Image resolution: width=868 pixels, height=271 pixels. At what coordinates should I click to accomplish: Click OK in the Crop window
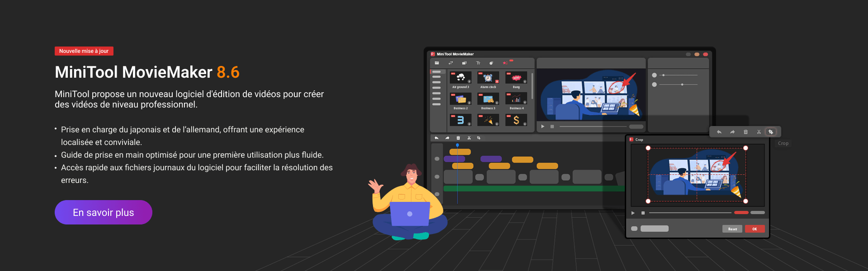coord(755,229)
